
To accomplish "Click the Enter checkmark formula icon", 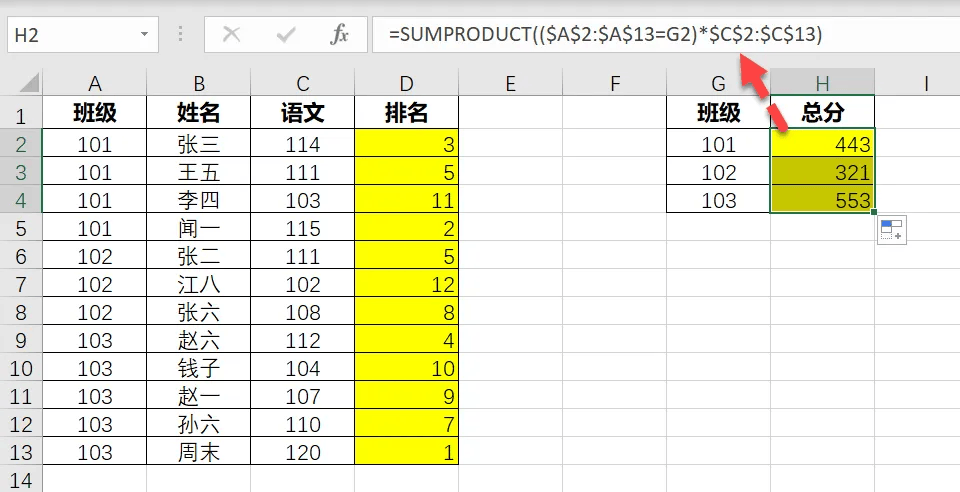I will (x=285, y=34).
